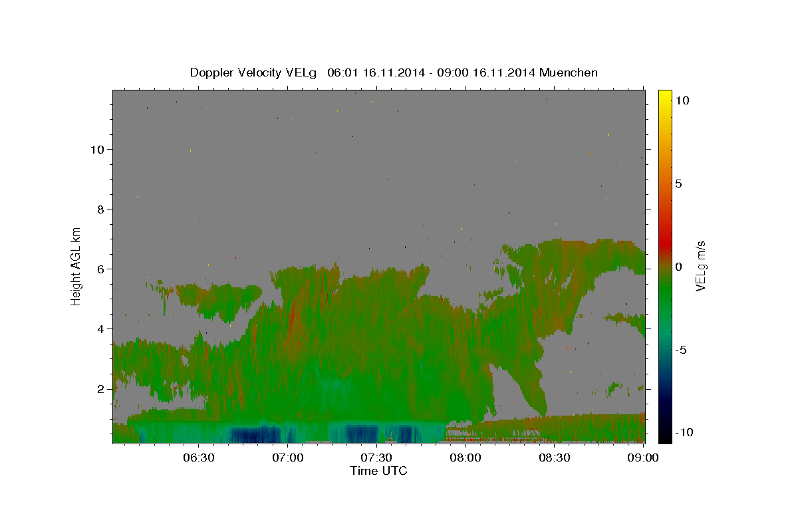Click the 08:00 time tick label

(x=465, y=458)
